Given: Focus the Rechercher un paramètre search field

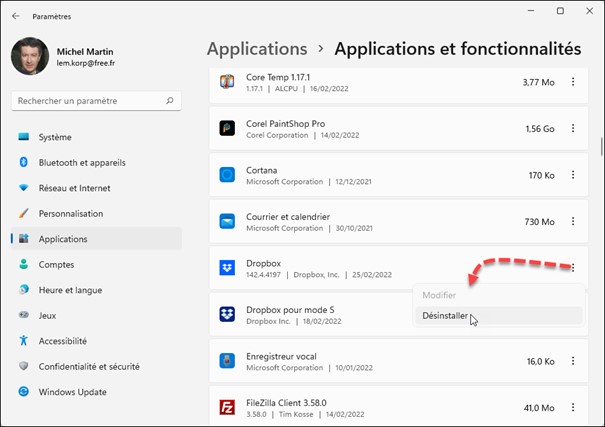Looking at the screenshot, I should pyautogui.click(x=90, y=101).
